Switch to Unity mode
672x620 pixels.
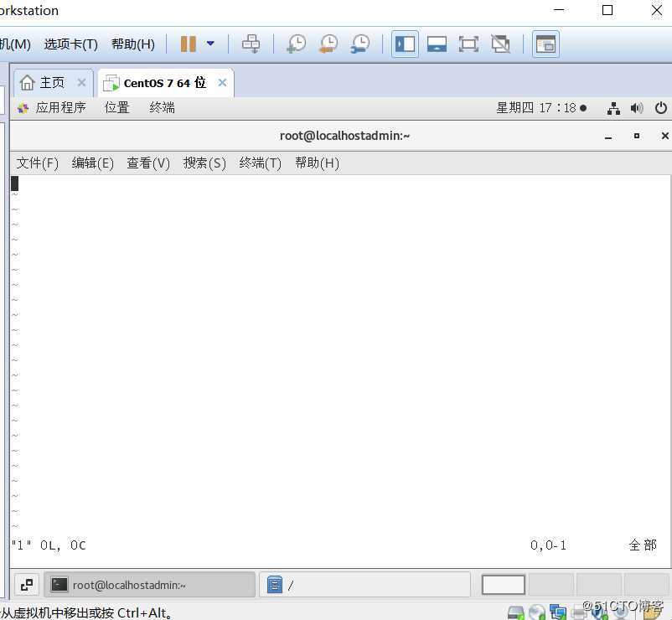(x=500, y=44)
